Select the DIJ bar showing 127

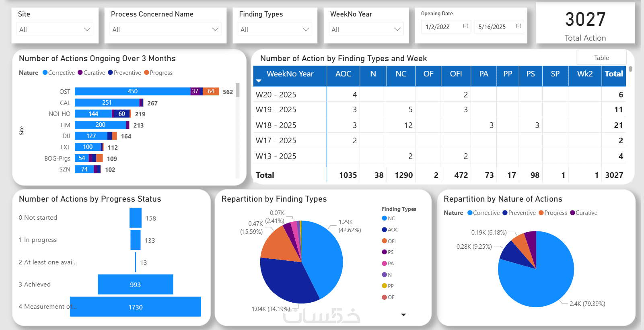coord(91,136)
